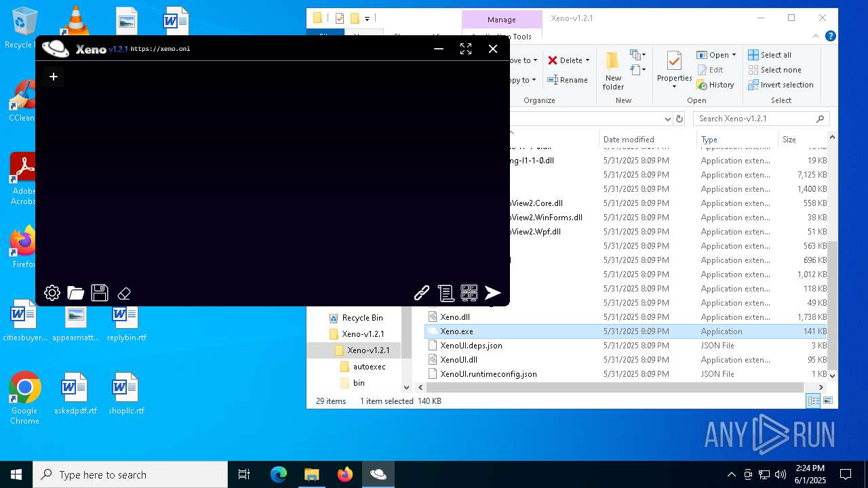This screenshot has height=488, width=868.
Task: Add a new script tab in Xeno
Action: (54, 77)
